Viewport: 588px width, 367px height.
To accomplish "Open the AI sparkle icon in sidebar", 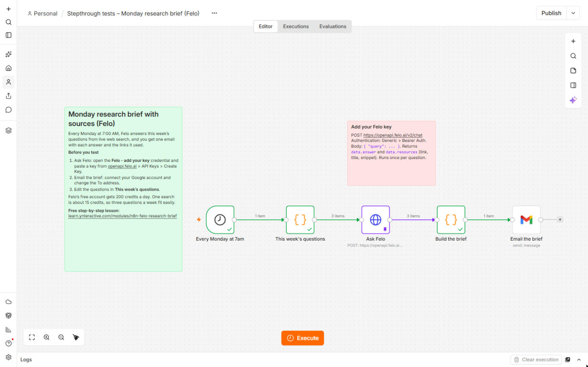I will tap(8, 54).
